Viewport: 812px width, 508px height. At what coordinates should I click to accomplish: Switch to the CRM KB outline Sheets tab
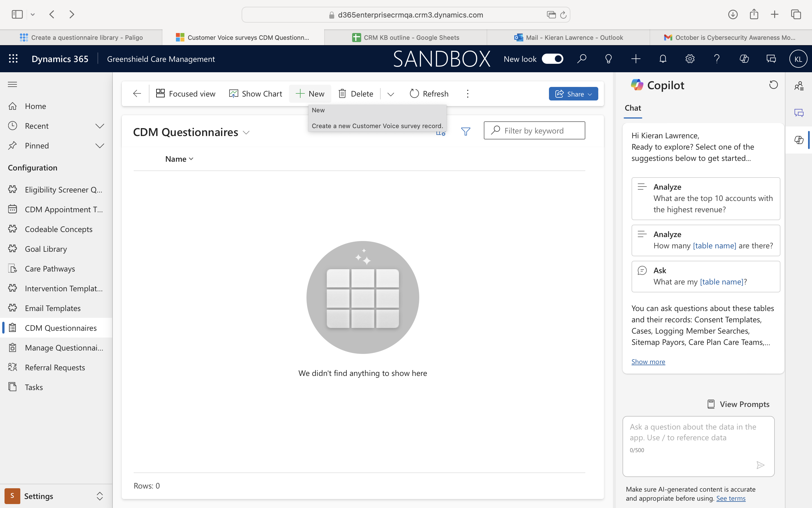click(406, 38)
